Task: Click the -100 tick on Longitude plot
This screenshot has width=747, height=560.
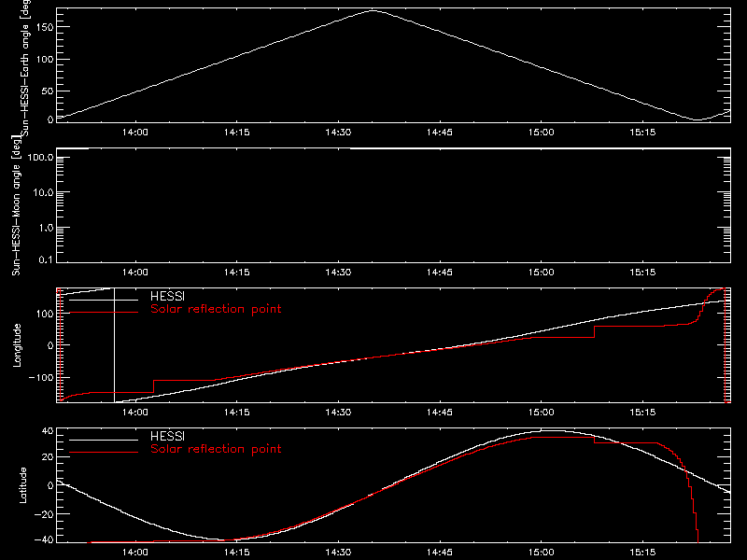Action: pos(41,377)
